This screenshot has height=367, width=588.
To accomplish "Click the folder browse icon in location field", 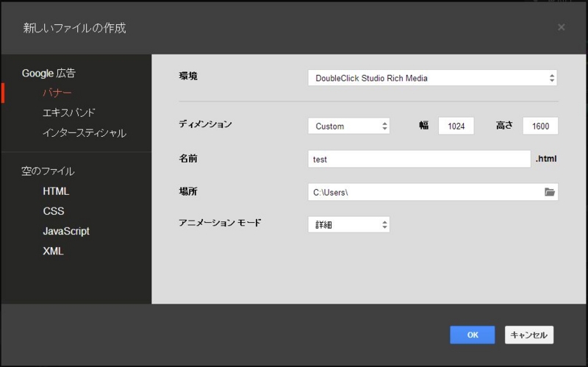I will tap(549, 192).
